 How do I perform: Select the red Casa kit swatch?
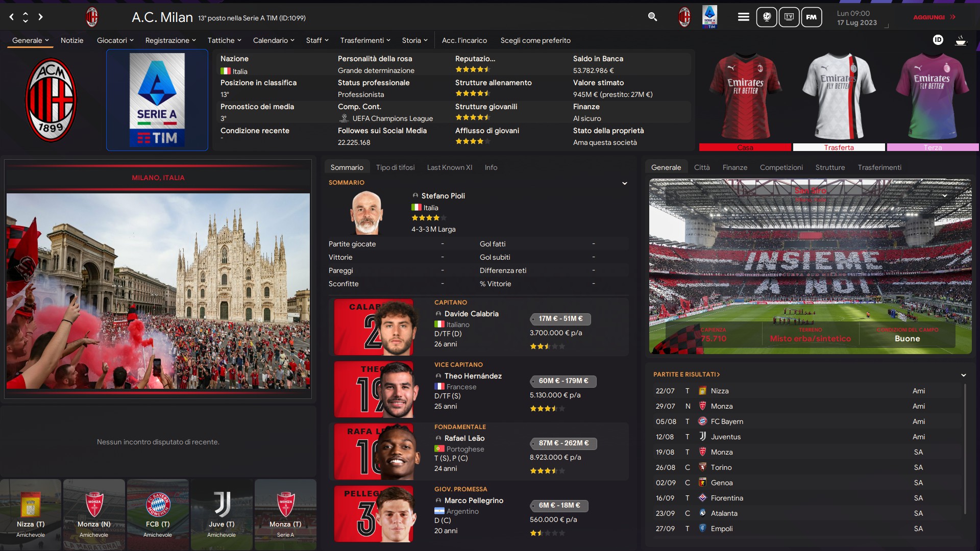click(745, 147)
